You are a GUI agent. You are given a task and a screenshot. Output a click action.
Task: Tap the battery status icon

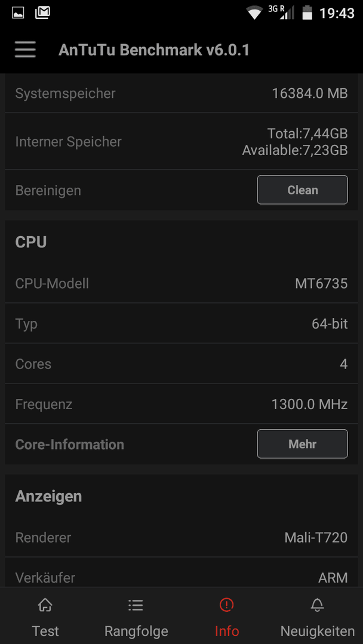click(307, 13)
